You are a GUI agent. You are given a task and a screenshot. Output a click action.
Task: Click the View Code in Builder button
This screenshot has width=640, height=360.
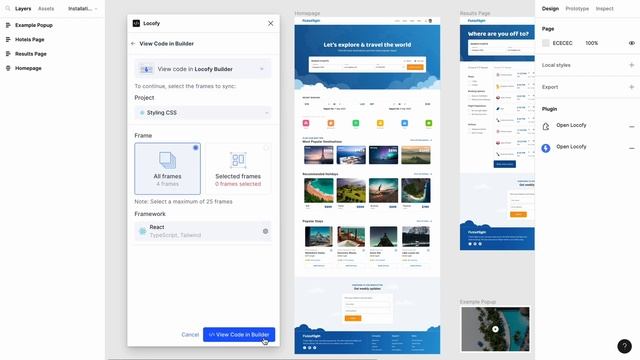point(239,334)
